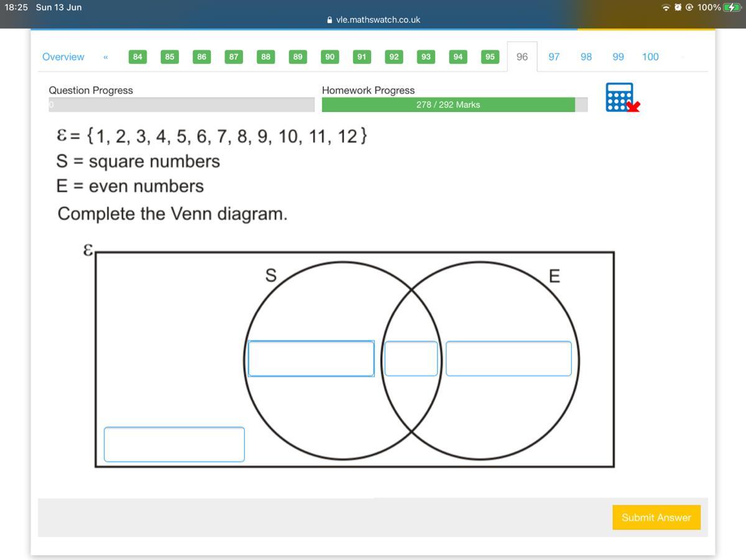The image size is (746, 560).
Task: Click the Question Progress bar
Action: [182, 104]
